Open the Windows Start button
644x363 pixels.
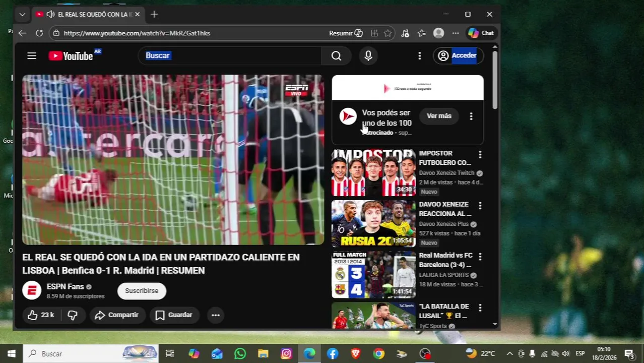click(12, 354)
